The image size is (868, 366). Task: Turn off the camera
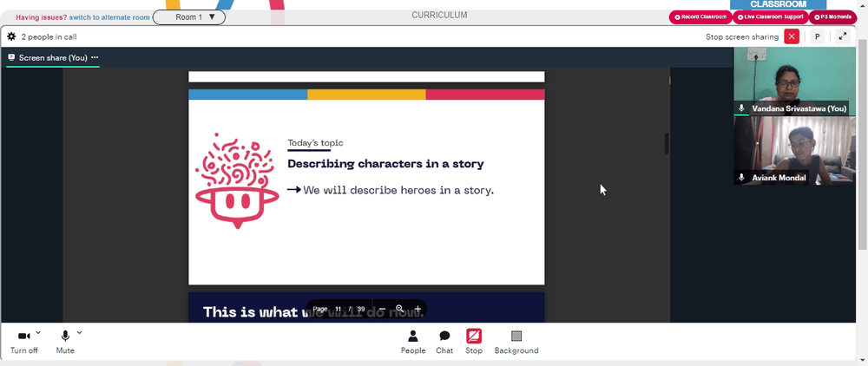pos(23,343)
